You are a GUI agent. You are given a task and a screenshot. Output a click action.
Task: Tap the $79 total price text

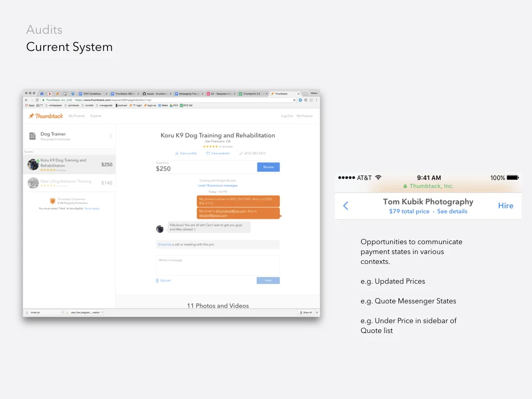click(409, 211)
